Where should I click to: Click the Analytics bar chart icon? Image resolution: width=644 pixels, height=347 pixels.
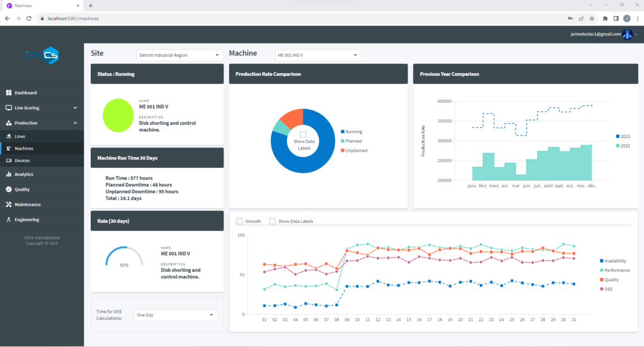tap(9, 174)
